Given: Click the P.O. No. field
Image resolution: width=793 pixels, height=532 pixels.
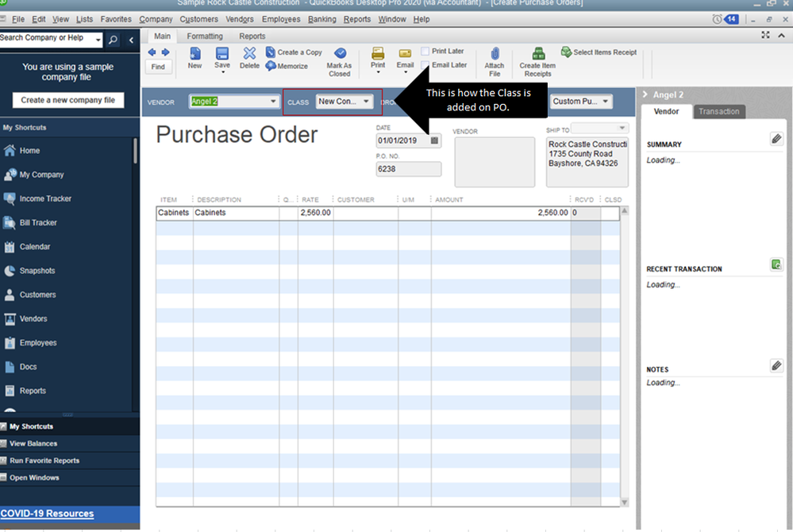Looking at the screenshot, I should point(408,169).
